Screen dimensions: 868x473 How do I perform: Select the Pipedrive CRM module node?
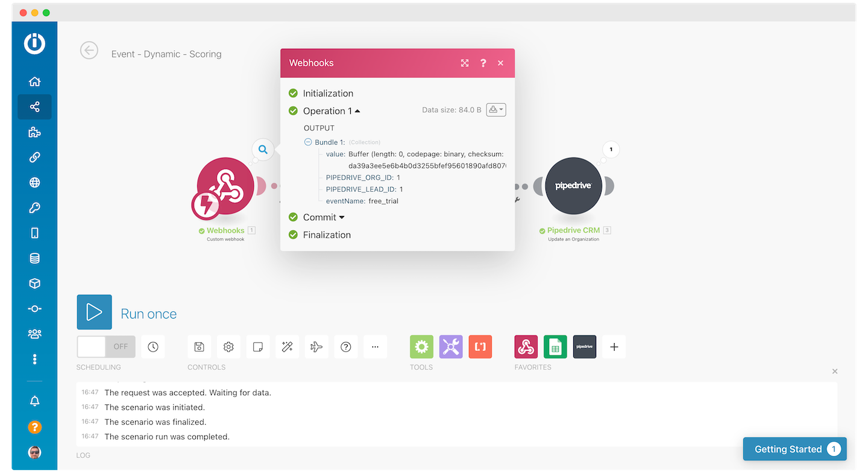573,186
